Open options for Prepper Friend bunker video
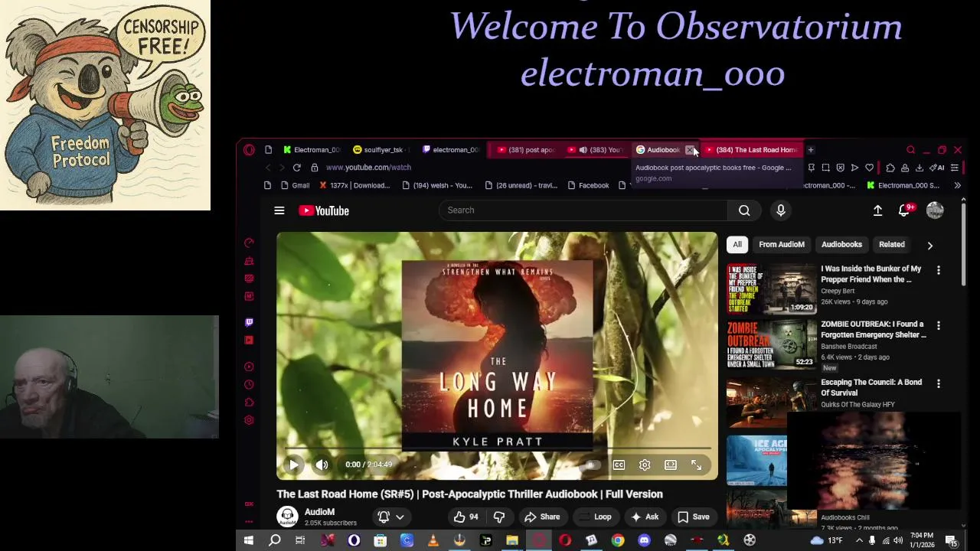980x551 pixels. coord(939,270)
